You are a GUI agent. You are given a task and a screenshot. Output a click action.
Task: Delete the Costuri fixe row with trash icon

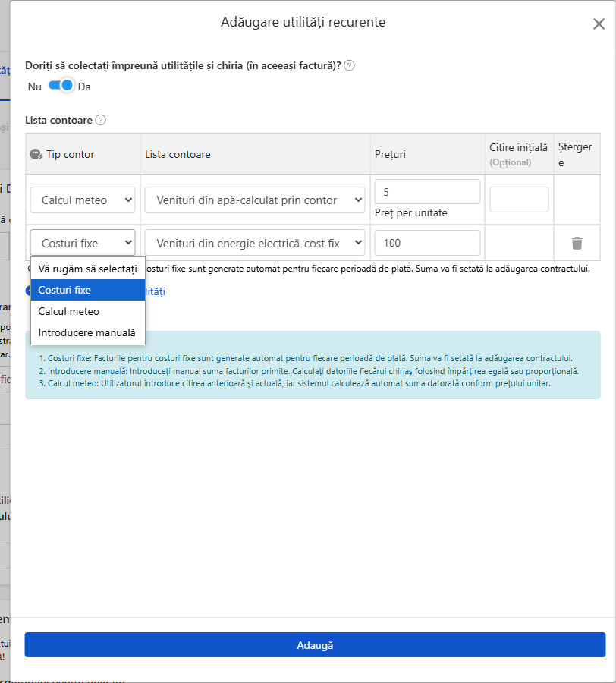click(x=577, y=243)
